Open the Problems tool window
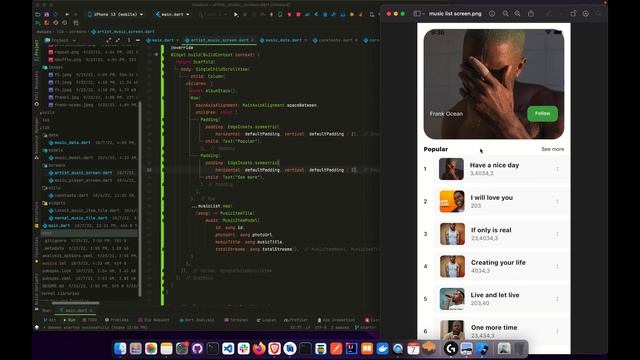 pyautogui.click(x=117, y=320)
